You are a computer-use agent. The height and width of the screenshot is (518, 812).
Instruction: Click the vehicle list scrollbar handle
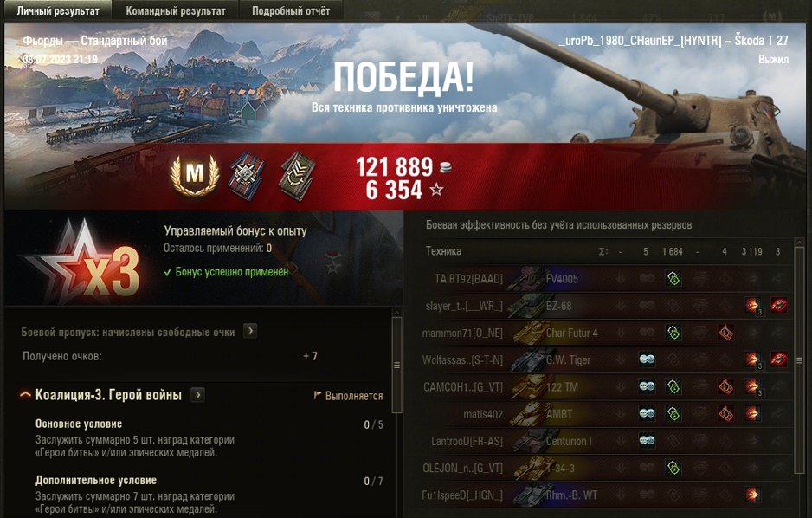click(x=799, y=360)
